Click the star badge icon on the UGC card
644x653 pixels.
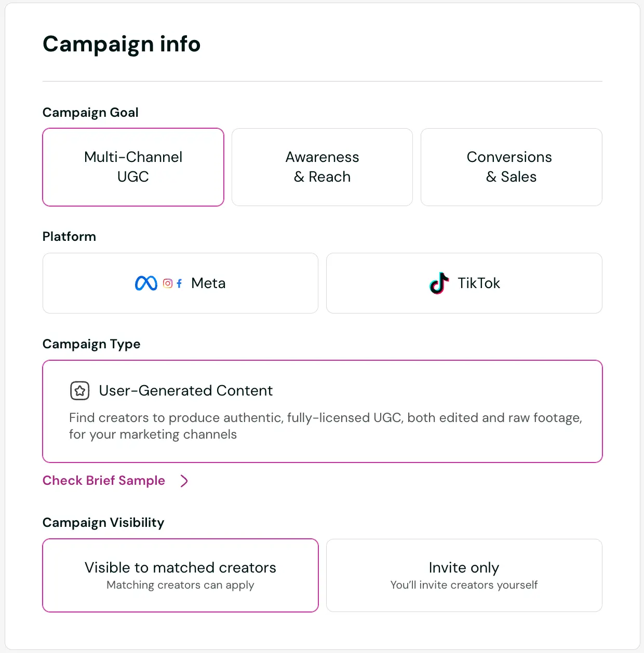(x=79, y=390)
